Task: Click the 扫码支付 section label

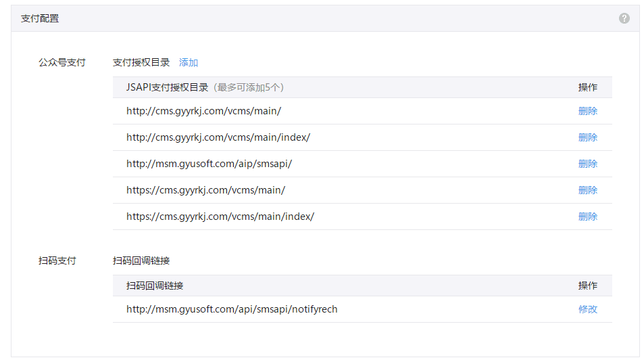Action: [57, 260]
